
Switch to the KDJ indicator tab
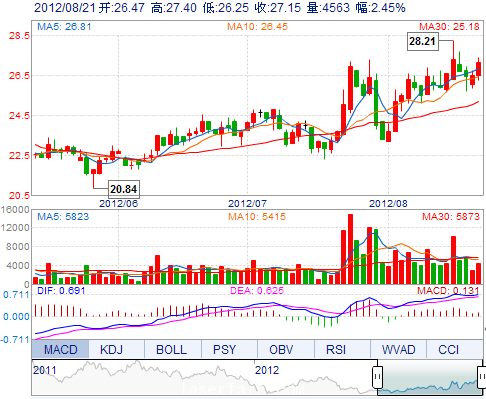112,349
